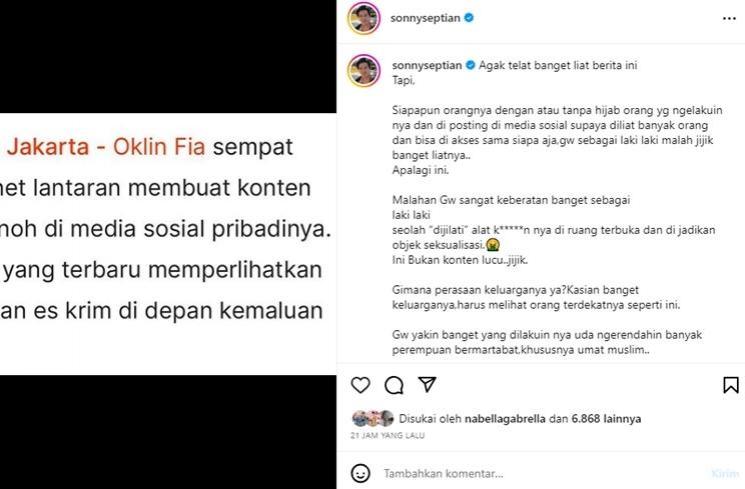Click the sonnyseptian avatar beside the caption
This screenshot has height=489, width=745.
[364, 70]
